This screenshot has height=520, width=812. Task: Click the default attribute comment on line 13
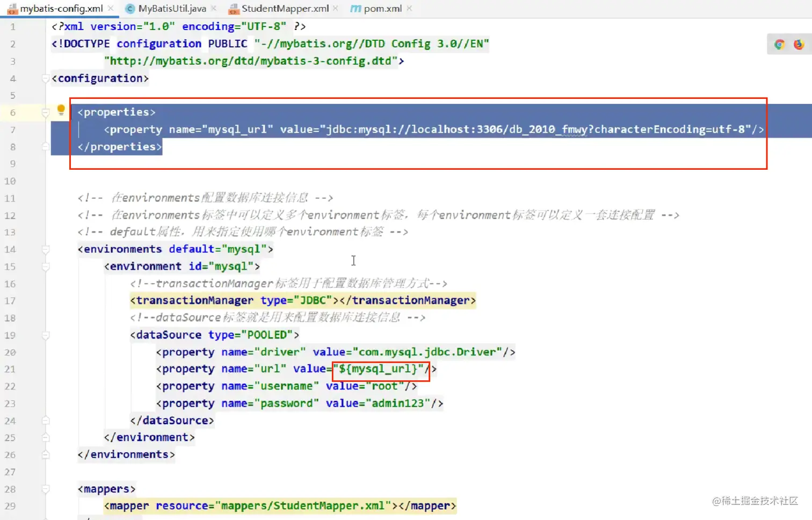pyautogui.click(x=243, y=232)
